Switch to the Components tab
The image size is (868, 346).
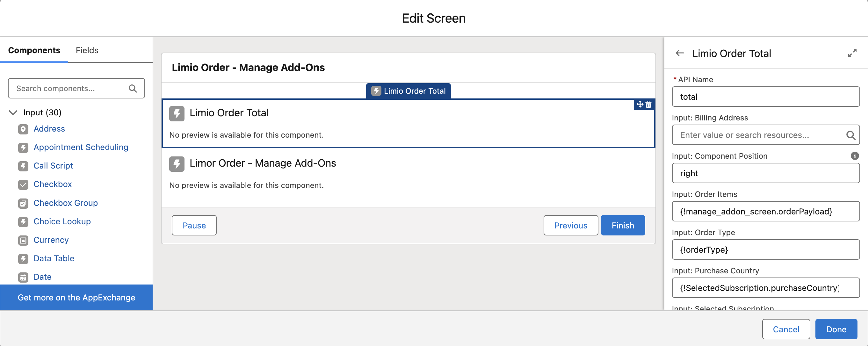click(34, 50)
